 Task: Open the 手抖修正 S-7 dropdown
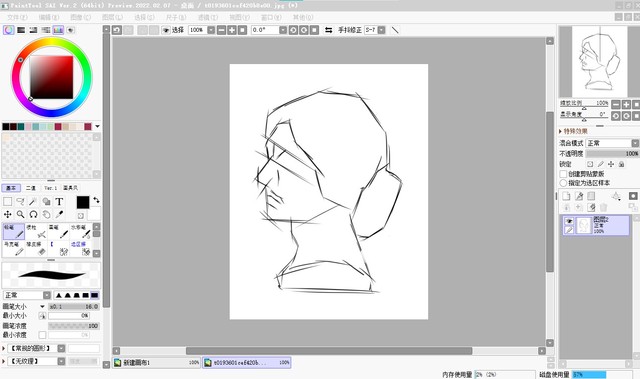[381, 30]
